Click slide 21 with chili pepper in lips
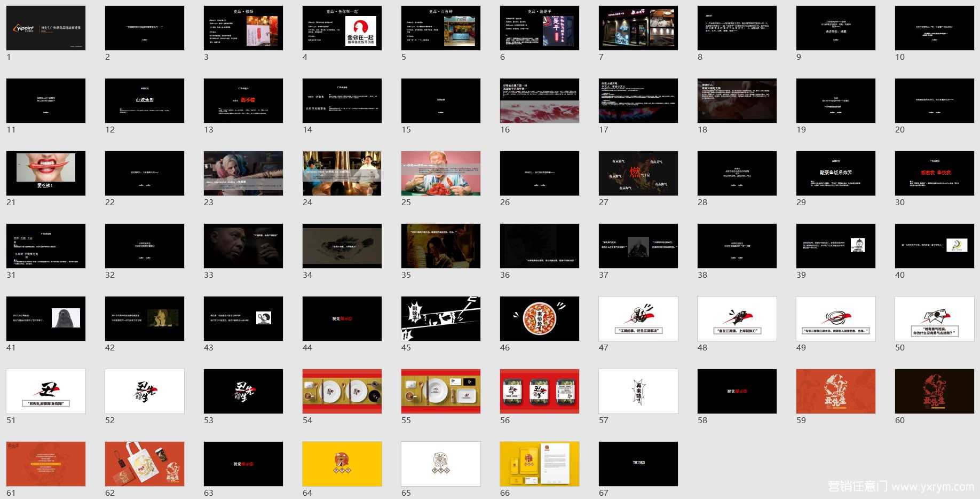The width and height of the screenshot is (980, 499). coord(46,173)
